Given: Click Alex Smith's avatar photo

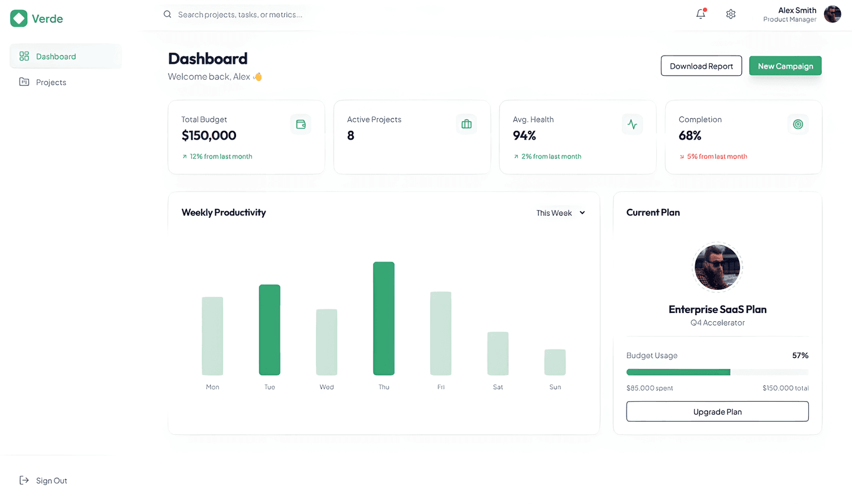Looking at the screenshot, I should [832, 14].
